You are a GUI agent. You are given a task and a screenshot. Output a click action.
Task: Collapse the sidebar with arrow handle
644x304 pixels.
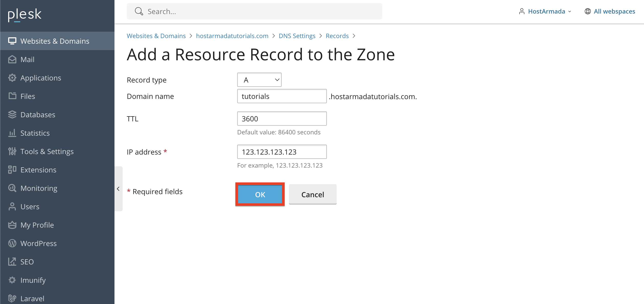118,189
